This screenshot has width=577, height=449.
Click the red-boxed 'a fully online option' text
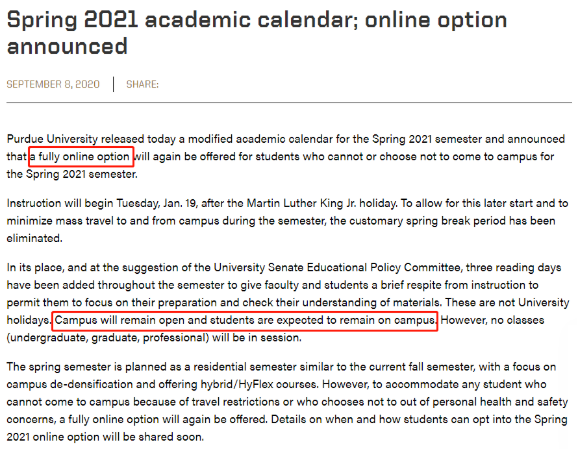tap(81, 156)
